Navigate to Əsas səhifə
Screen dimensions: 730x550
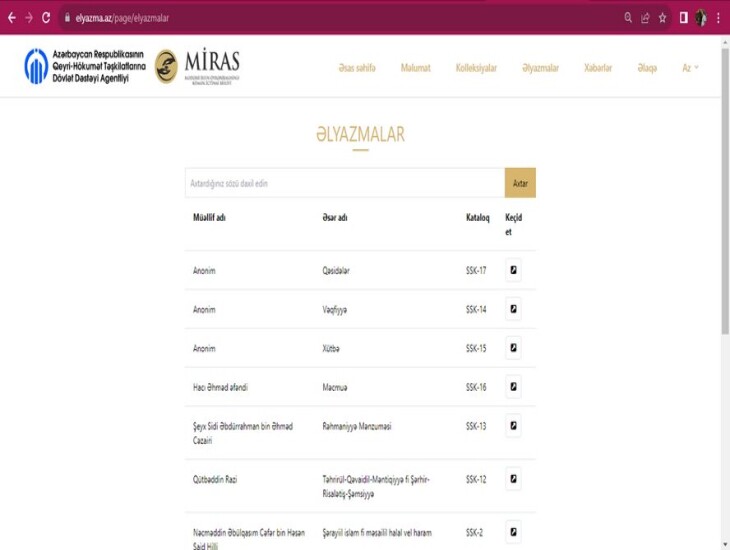pos(357,68)
